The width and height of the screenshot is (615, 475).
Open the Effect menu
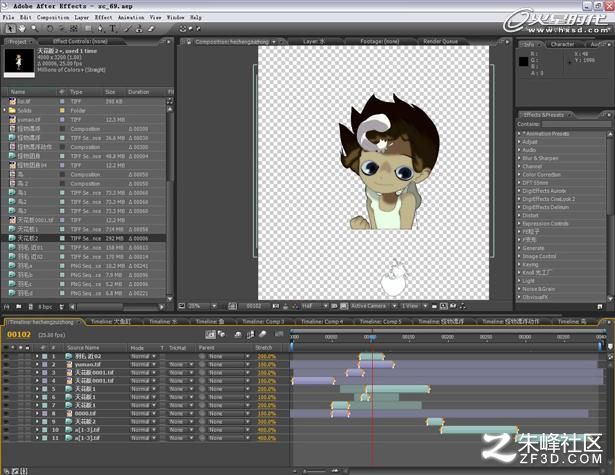(x=104, y=17)
